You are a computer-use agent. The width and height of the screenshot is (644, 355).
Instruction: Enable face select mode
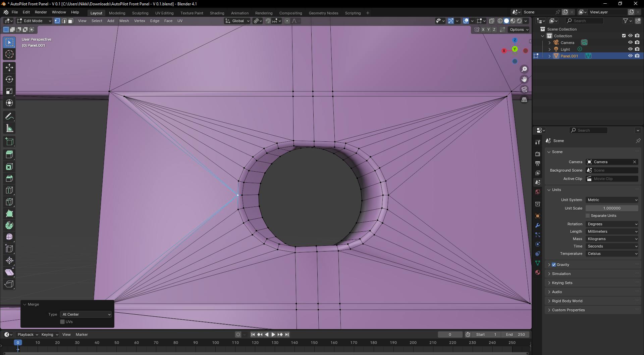click(x=70, y=21)
